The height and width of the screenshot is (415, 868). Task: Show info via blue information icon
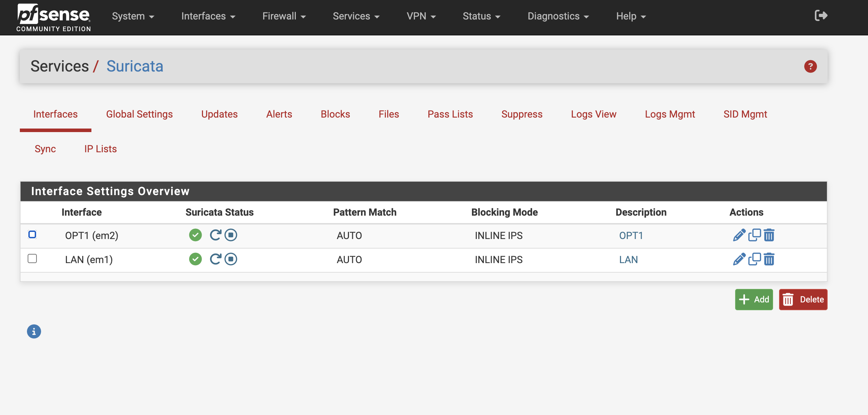coord(34,332)
